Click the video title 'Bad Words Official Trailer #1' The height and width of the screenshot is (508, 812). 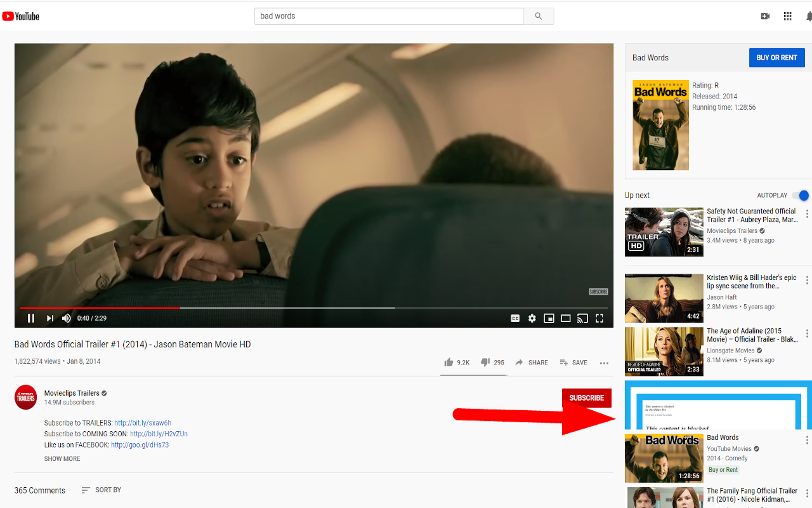point(133,344)
